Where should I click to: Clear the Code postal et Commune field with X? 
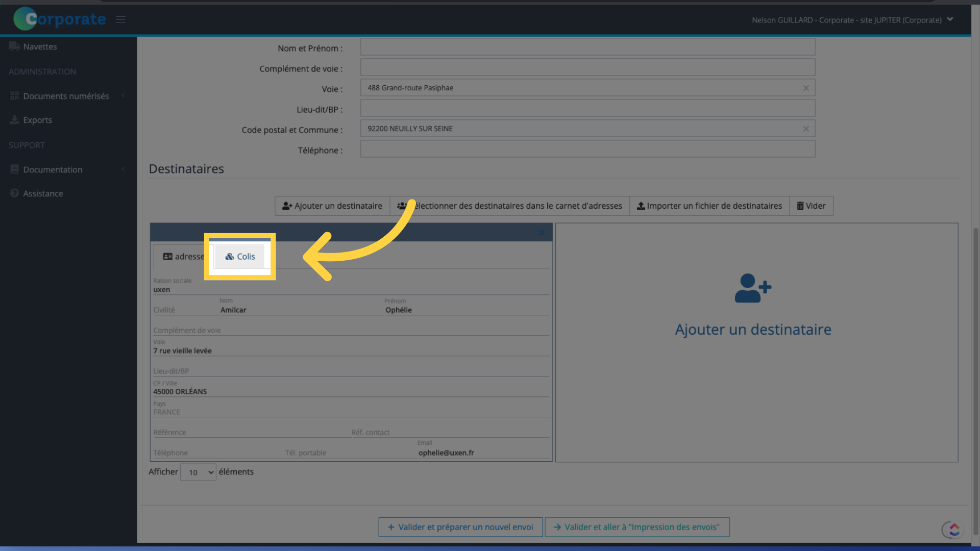806,128
